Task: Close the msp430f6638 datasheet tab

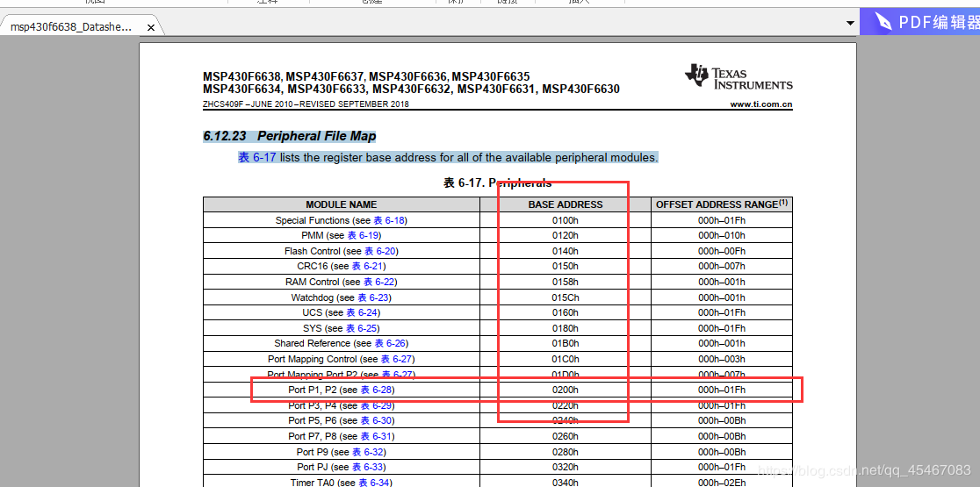Action: click(151, 27)
